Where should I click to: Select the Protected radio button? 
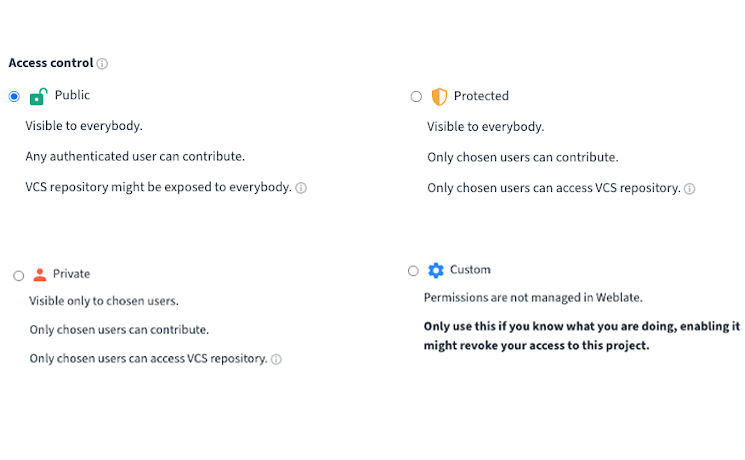coord(416,97)
